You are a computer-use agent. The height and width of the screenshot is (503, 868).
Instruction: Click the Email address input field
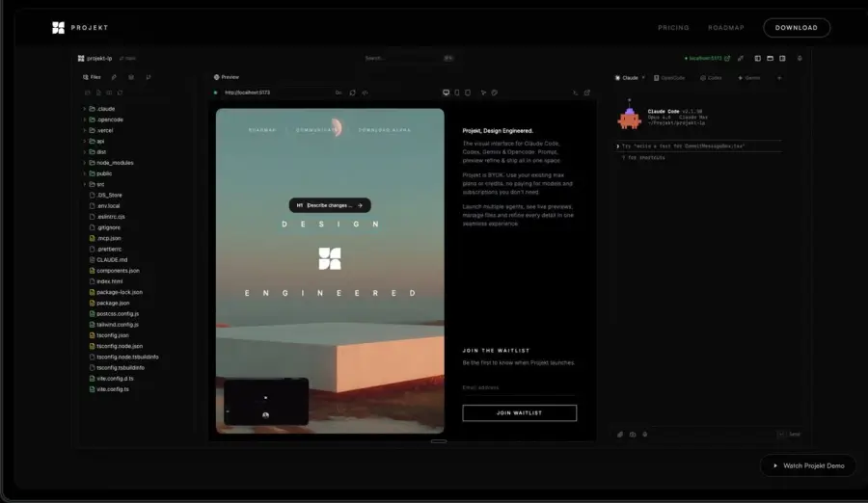[x=519, y=388]
